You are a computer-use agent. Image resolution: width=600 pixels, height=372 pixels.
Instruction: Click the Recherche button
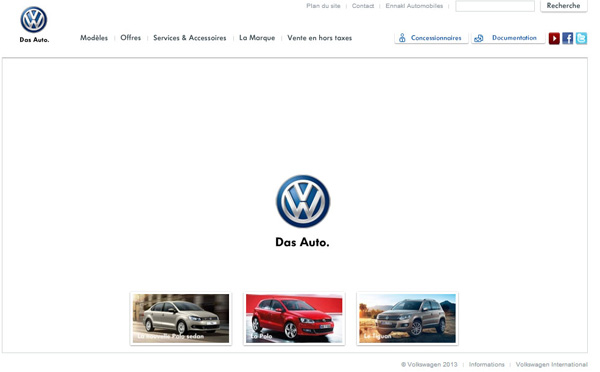[x=564, y=6]
